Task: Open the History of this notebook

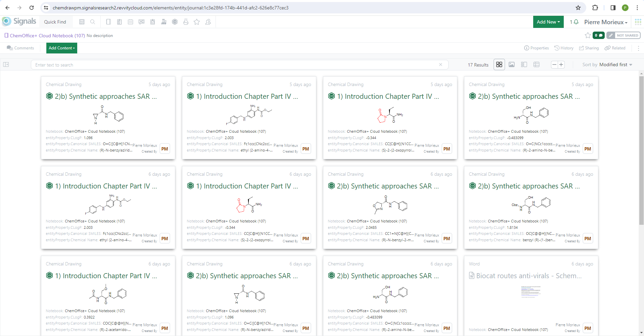Action: pos(564,48)
